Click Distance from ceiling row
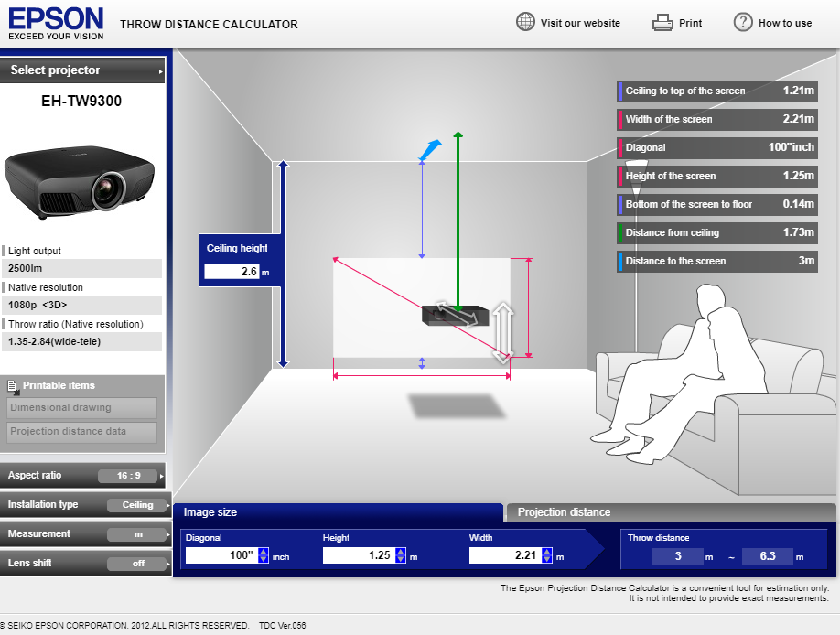This screenshot has width=840, height=635. [x=717, y=233]
